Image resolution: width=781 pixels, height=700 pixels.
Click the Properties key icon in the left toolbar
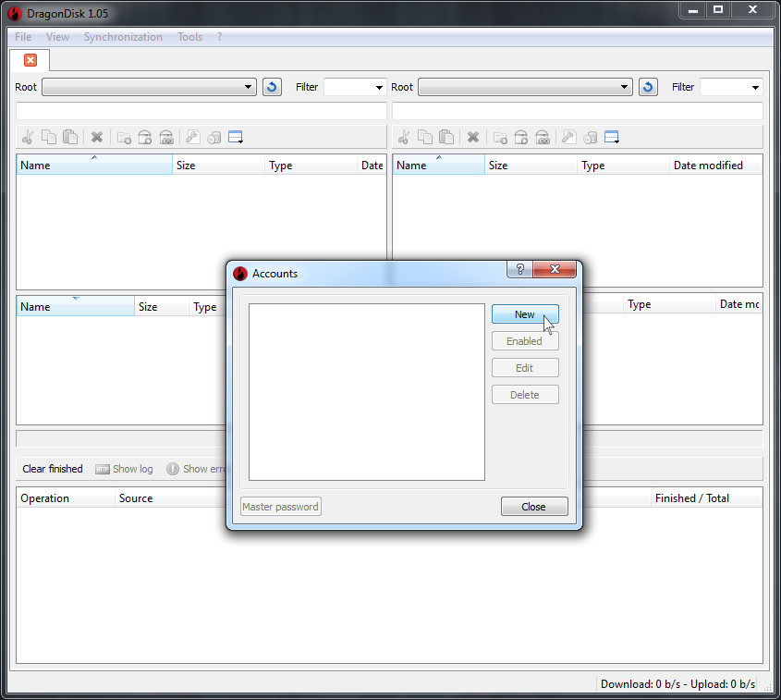(x=192, y=137)
